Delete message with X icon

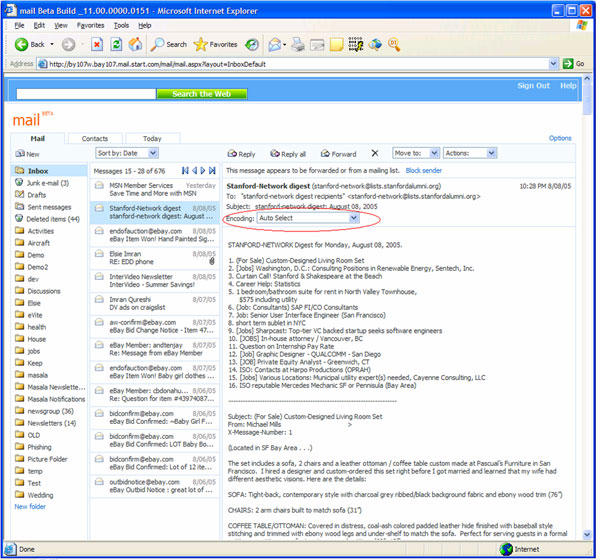[375, 153]
